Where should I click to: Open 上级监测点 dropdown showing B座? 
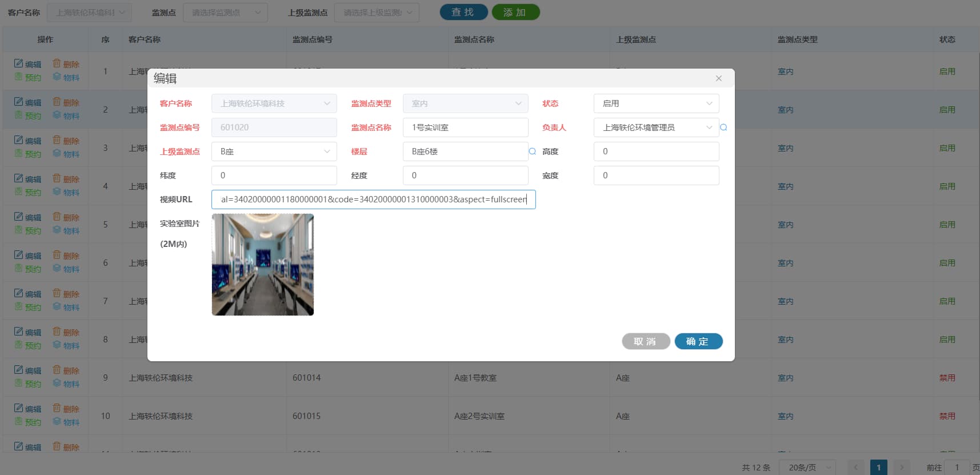[x=274, y=151]
